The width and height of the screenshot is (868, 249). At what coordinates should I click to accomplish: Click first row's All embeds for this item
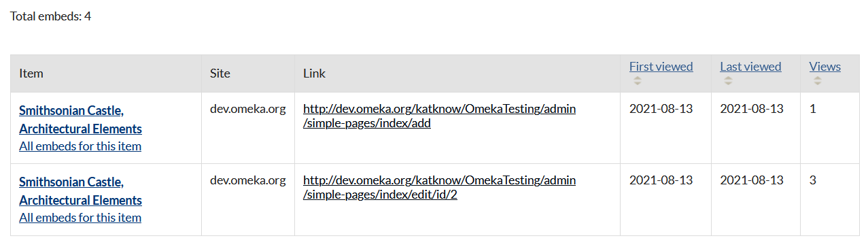[80, 146]
